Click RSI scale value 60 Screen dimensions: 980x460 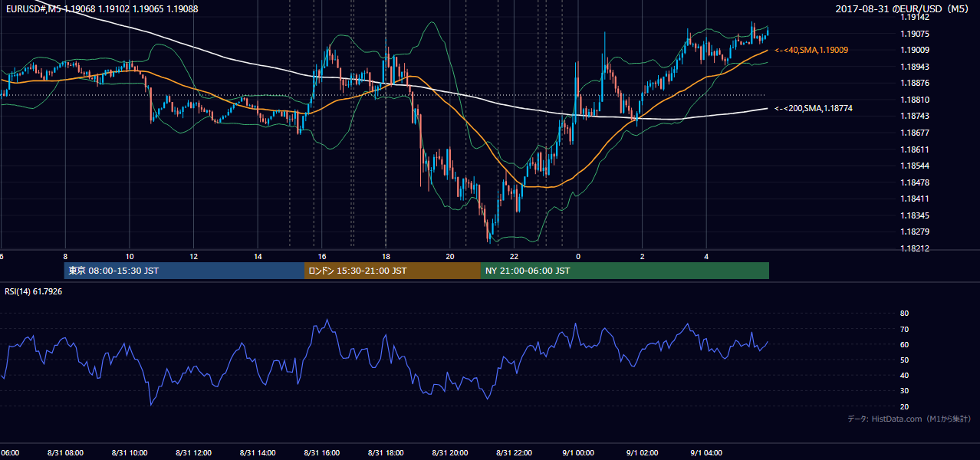coord(904,344)
